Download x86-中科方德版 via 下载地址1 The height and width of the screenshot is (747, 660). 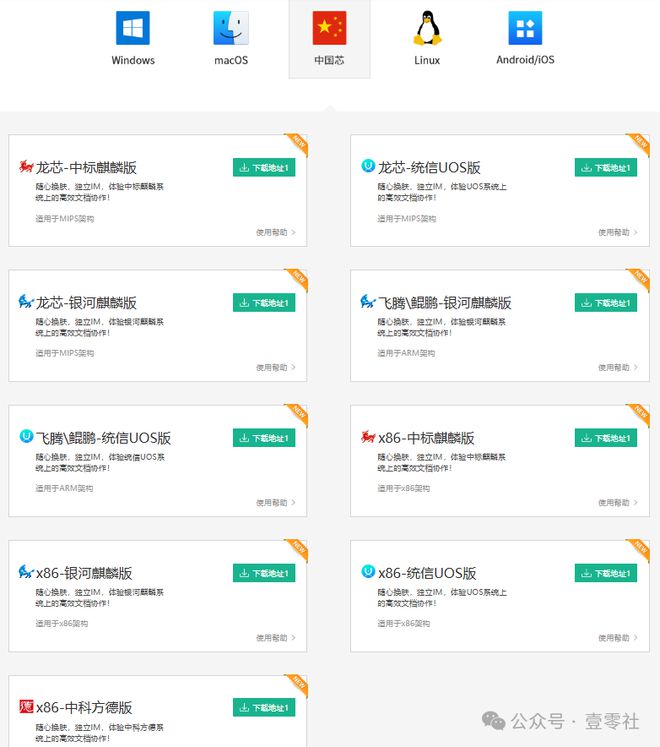point(264,707)
